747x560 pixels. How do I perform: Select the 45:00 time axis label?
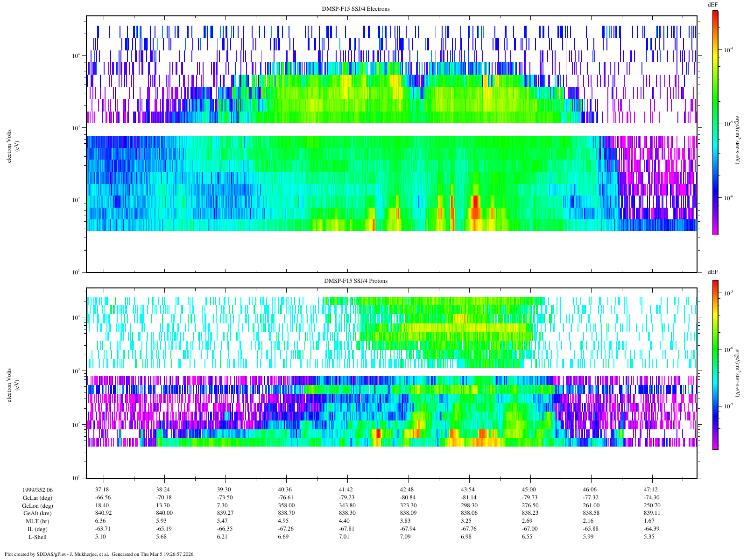click(x=530, y=490)
